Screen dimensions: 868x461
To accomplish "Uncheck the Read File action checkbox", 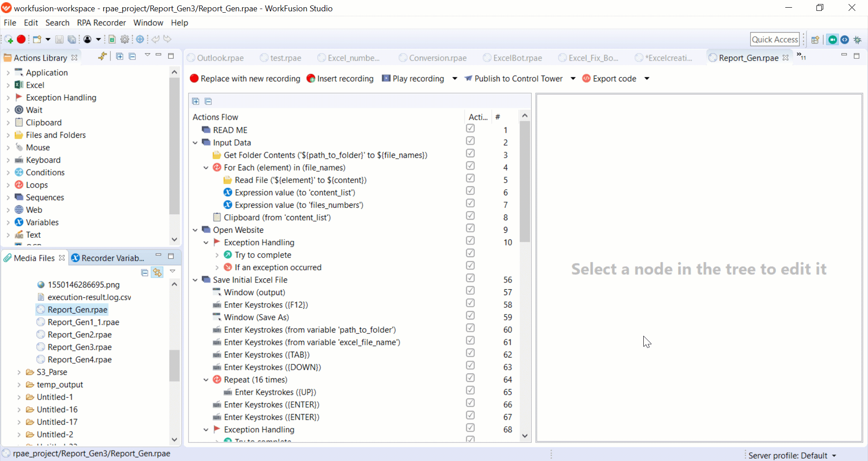I will click(x=471, y=179).
